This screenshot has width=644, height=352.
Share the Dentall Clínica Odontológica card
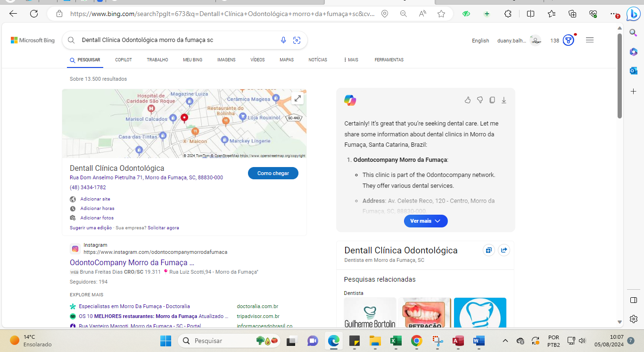(504, 250)
